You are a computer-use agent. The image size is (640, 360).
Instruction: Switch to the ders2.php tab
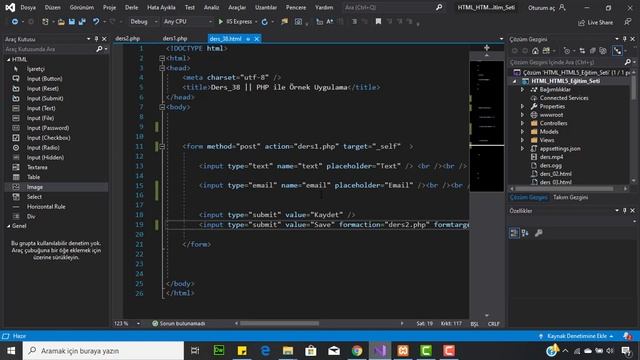point(128,39)
